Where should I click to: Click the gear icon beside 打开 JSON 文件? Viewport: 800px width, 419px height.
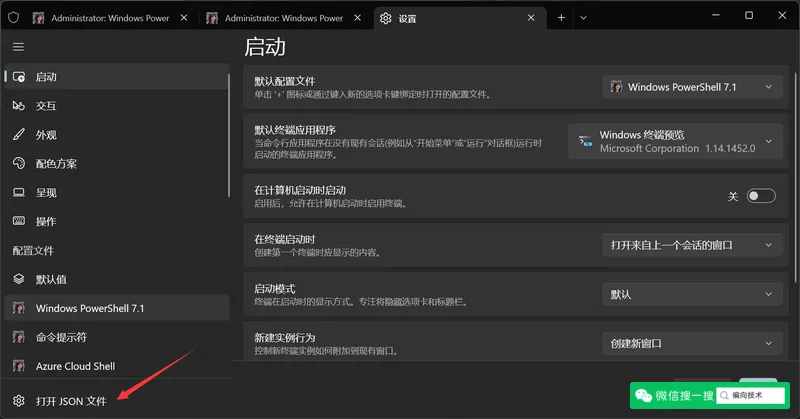19,401
